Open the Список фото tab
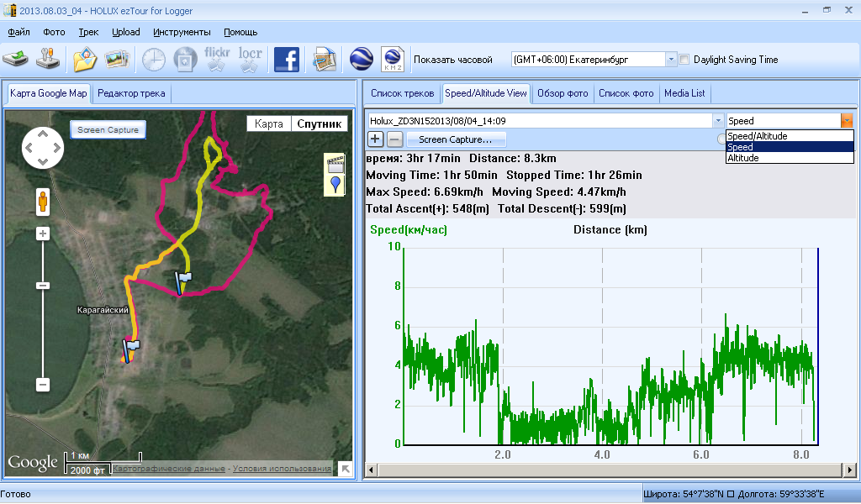This screenshot has height=504, width=861. 626,93
